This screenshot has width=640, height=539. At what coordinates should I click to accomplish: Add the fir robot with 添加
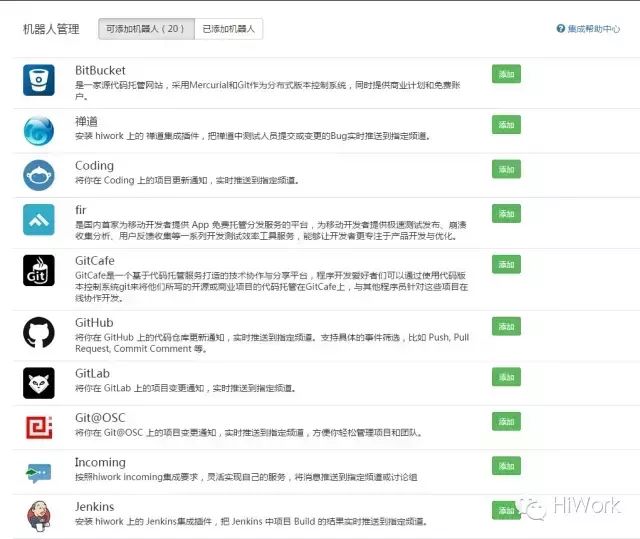(x=506, y=213)
